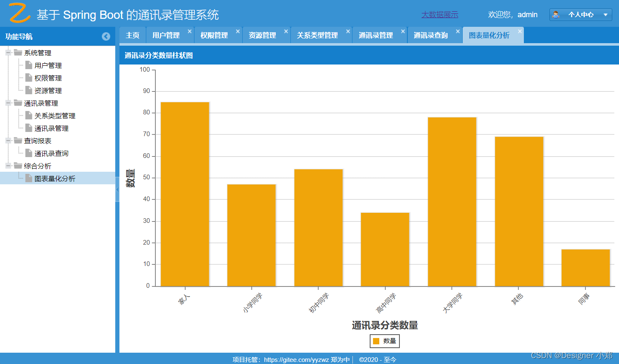Image resolution: width=619 pixels, height=364 pixels.
Task: Click the 查询报表 folder icon
Action: coord(18,140)
